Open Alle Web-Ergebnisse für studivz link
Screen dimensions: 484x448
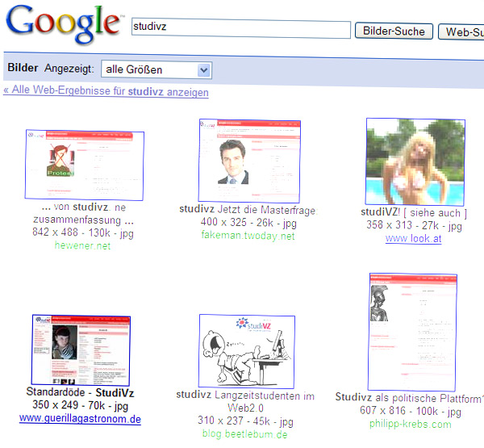[x=106, y=92]
